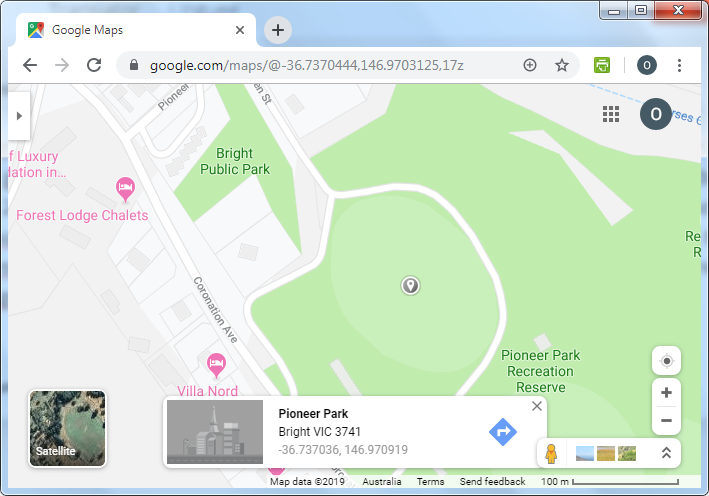Click the Forest Lodge Chalets hotel pin
The height and width of the screenshot is (496, 709).
[x=125, y=189]
